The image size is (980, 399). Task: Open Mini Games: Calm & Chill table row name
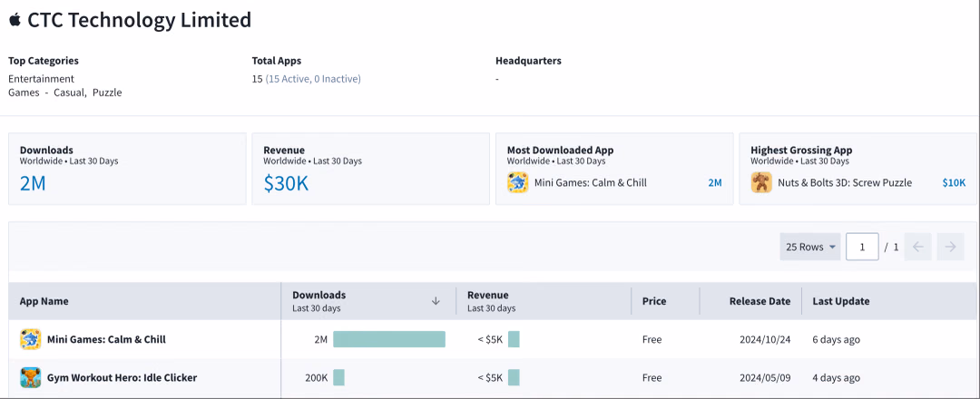pos(106,340)
